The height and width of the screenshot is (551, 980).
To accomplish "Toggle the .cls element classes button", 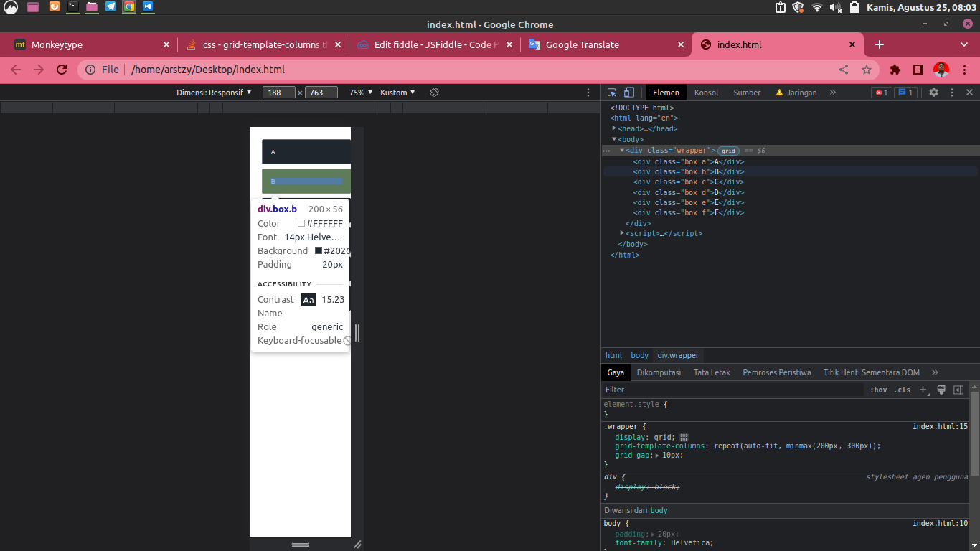I will pyautogui.click(x=902, y=390).
